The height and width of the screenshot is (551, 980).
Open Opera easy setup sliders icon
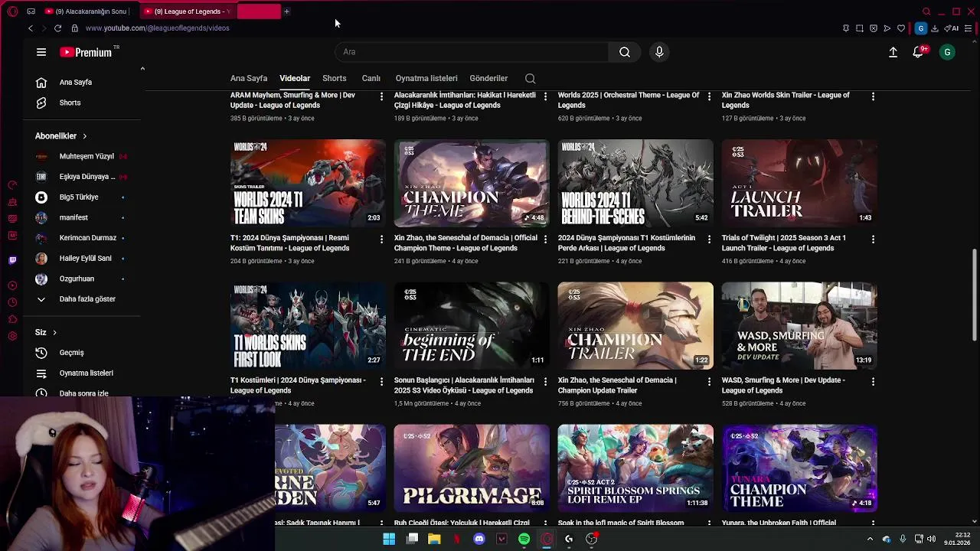pyautogui.click(x=969, y=28)
